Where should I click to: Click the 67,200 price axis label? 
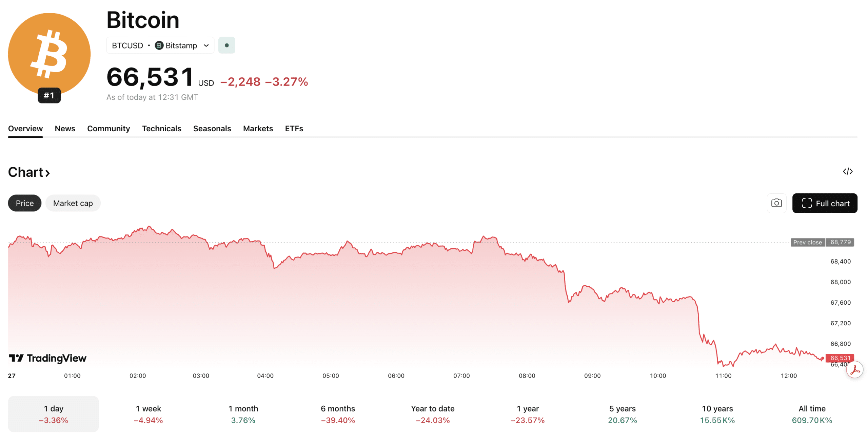[x=840, y=323]
